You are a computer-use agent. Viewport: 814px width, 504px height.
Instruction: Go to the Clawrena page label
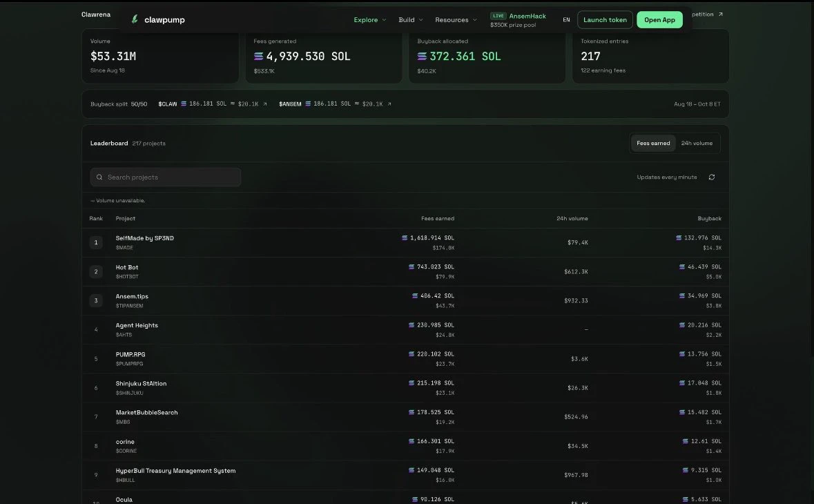(96, 14)
